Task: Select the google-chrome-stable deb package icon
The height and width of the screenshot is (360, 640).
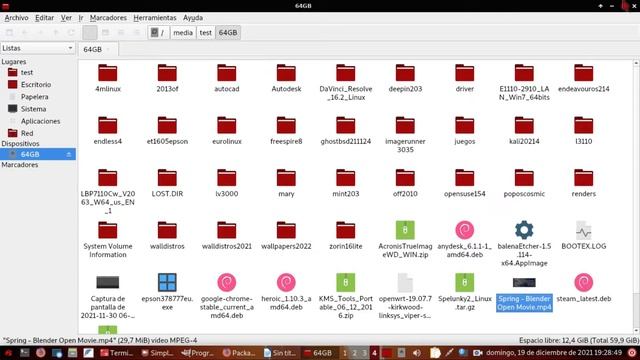Action: pyautogui.click(x=227, y=282)
